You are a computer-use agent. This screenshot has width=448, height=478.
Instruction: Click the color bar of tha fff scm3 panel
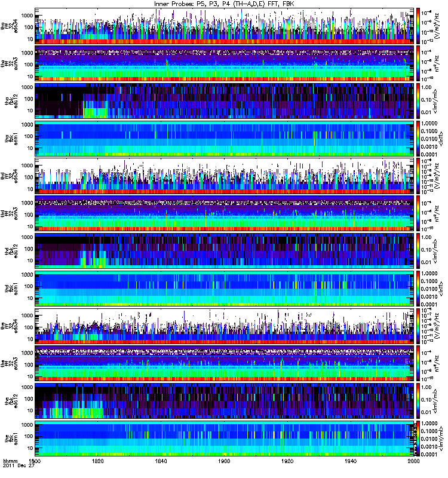[x=418, y=63]
